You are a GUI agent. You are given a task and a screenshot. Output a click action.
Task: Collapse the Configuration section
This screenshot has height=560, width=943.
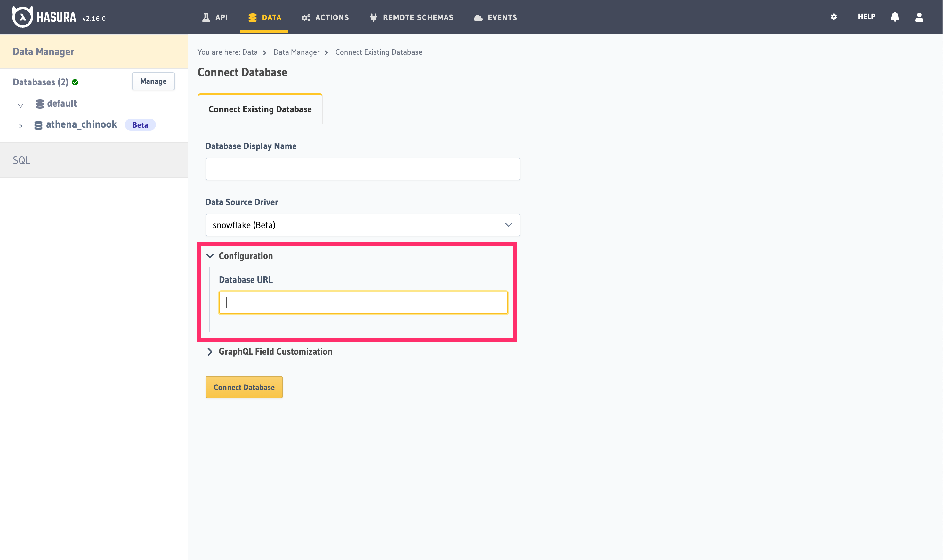pyautogui.click(x=210, y=256)
